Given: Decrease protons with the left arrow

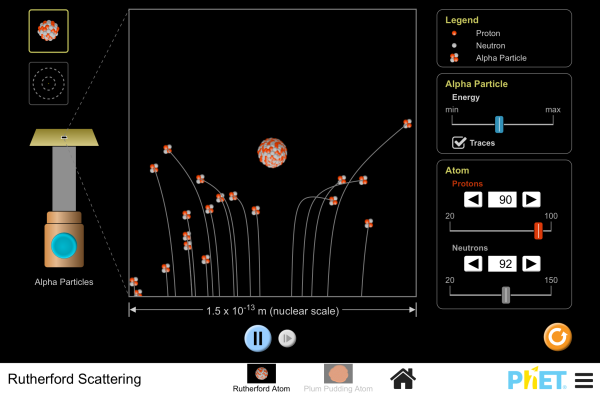Looking at the screenshot, I should 473,199.
